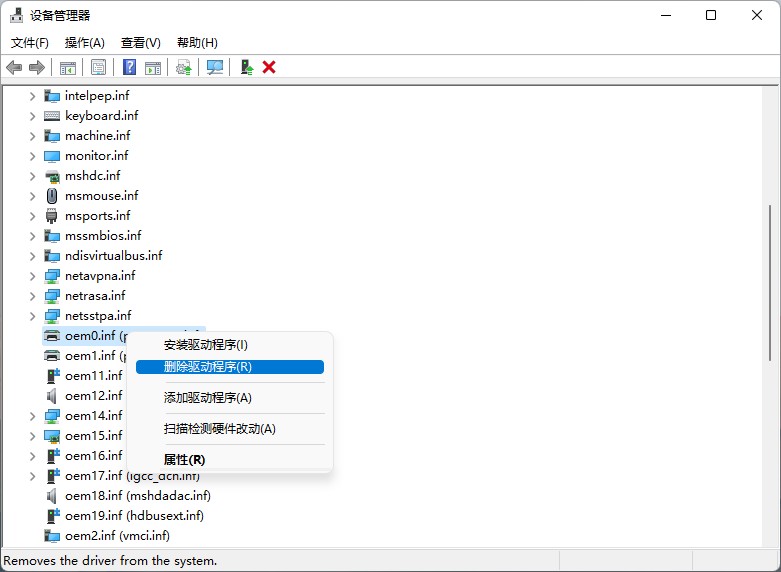Image resolution: width=781 pixels, height=572 pixels.
Task: Toggle the show/hide console tree toolbar icon
Action: pos(68,67)
